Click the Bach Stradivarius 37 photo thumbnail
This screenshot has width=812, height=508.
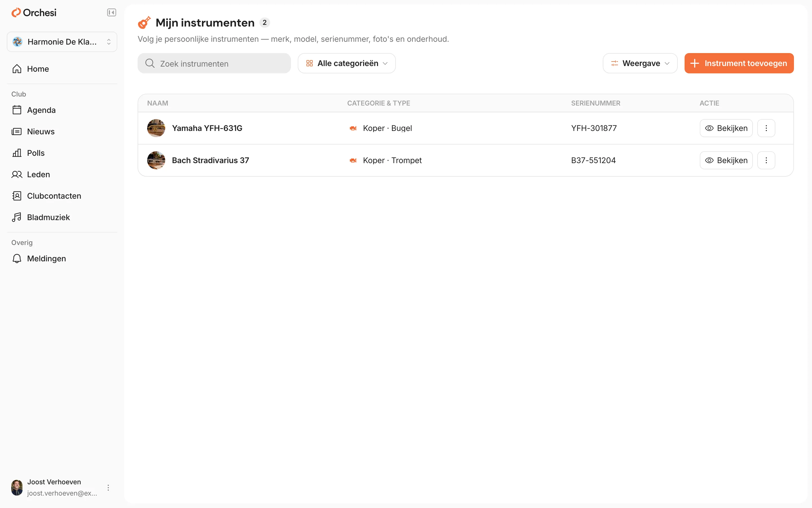(x=156, y=160)
